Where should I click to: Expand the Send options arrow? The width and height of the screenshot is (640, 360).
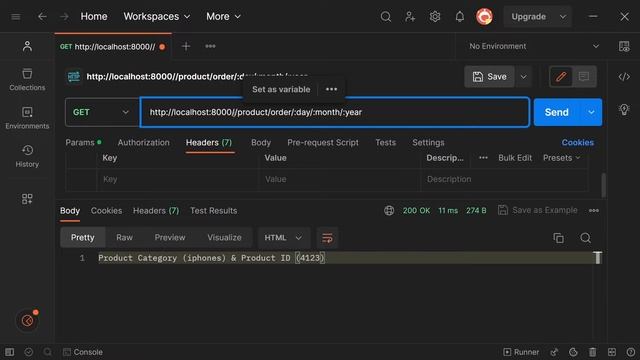point(591,112)
